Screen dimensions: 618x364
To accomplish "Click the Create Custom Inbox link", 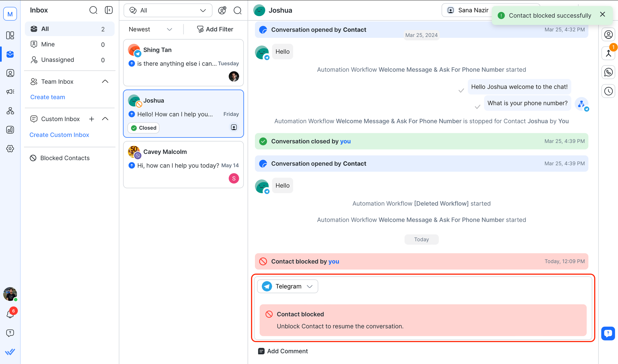I will pos(59,135).
